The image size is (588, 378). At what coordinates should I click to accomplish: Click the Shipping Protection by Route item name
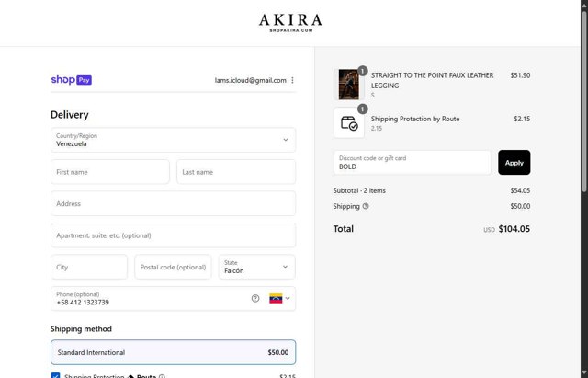(415, 119)
